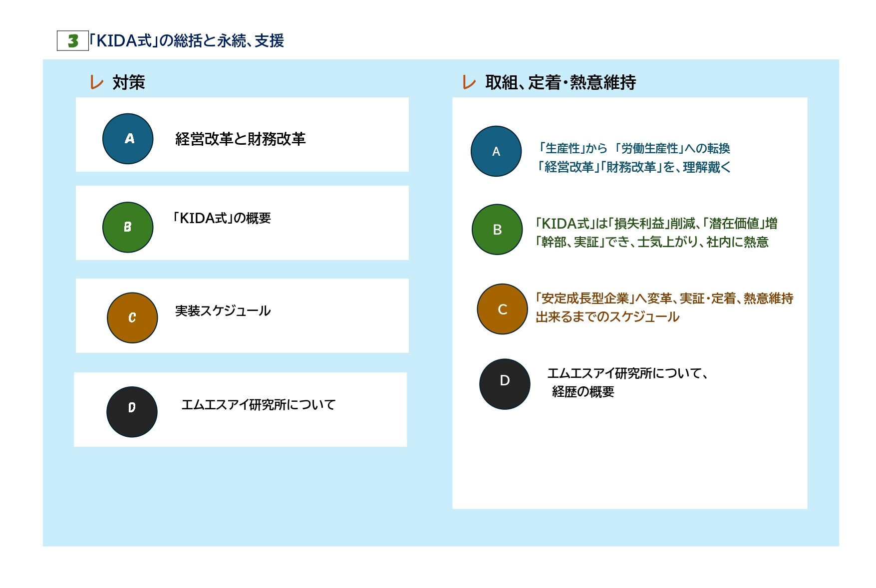Select the slide title 「KIDA式」の総括と永続、支援
The image size is (876, 588).
pyautogui.click(x=186, y=40)
